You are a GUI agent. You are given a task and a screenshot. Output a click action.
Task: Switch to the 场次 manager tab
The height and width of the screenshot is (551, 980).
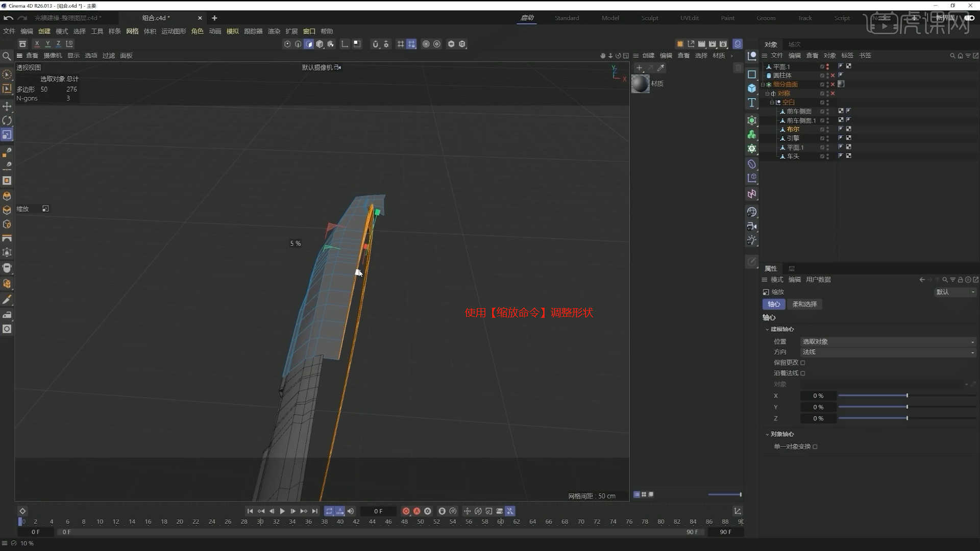794,44
